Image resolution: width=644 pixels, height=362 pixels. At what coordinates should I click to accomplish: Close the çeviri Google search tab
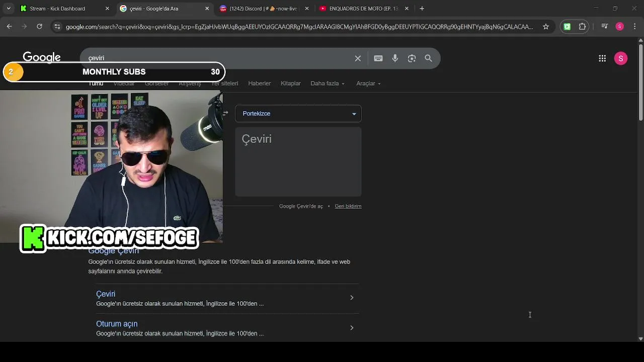(207, 9)
